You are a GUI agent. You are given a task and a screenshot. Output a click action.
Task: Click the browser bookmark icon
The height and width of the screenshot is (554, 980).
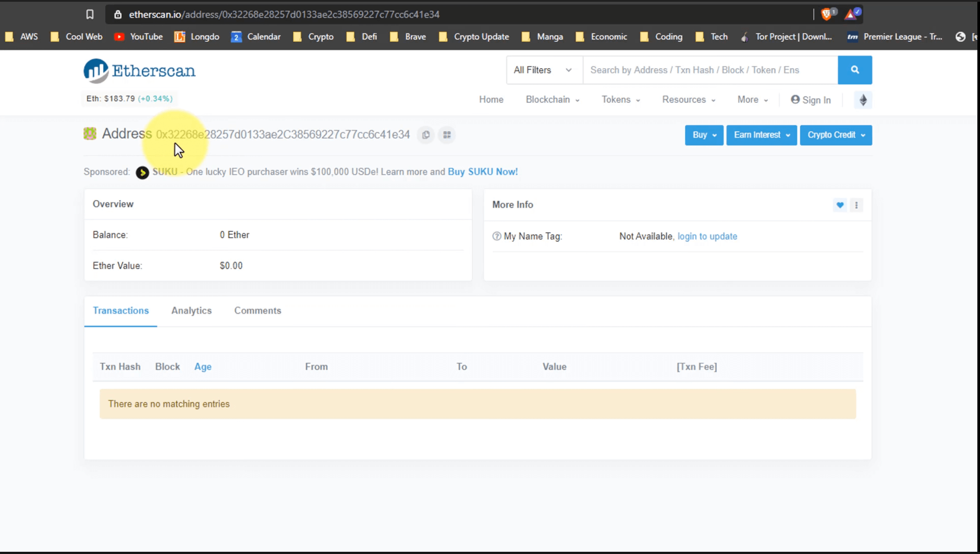pos(90,15)
